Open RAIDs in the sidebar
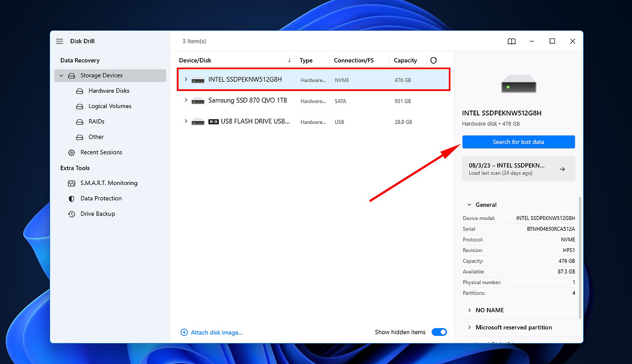 (96, 121)
